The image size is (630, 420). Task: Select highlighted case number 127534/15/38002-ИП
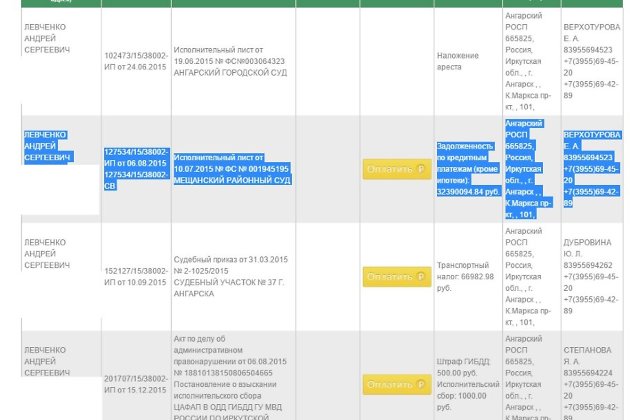pos(136,158)
